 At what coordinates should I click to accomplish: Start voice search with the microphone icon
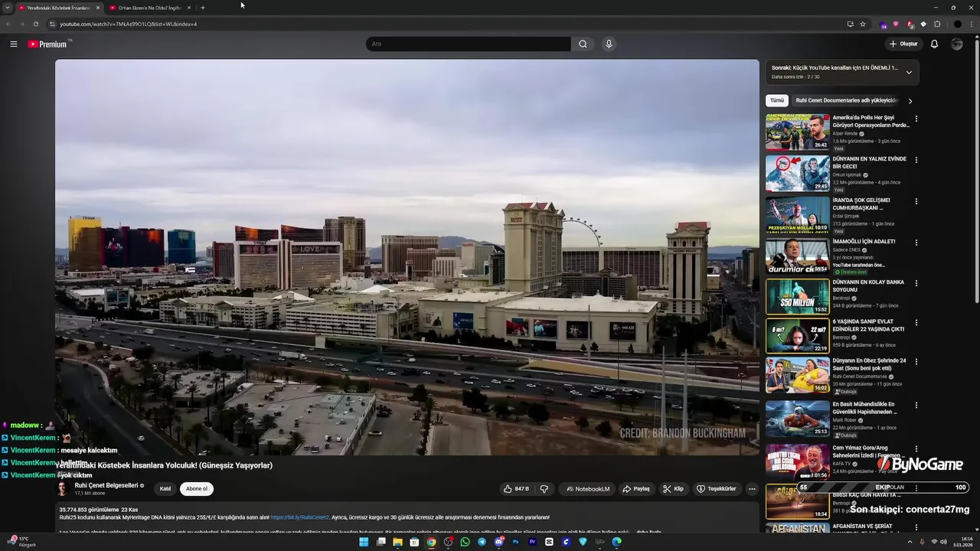tap(609, 44)
